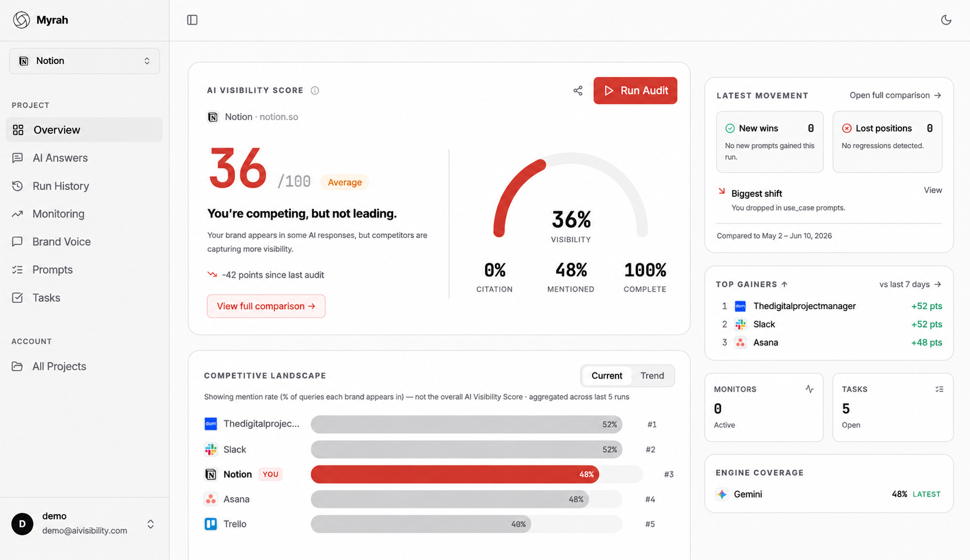The image size is (970, 560).
Task: Click the New wins card
Action: point(770,142)
